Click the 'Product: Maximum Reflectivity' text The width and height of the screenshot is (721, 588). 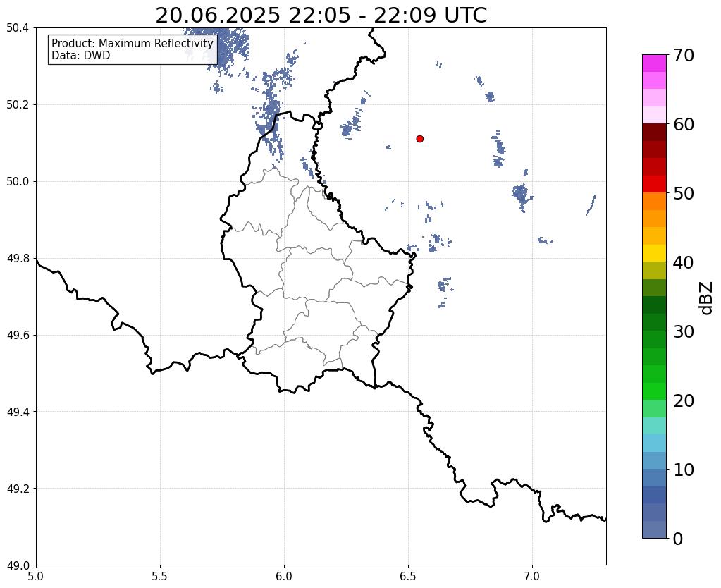pyautogui.click(x=133, y=43)
